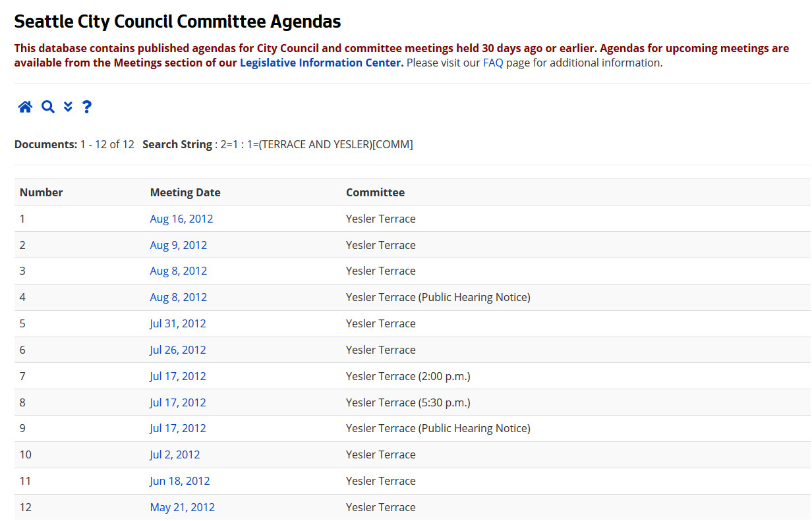
Task: Open the Aug 16, 2012 agenda
Action: tap(181, 219)
